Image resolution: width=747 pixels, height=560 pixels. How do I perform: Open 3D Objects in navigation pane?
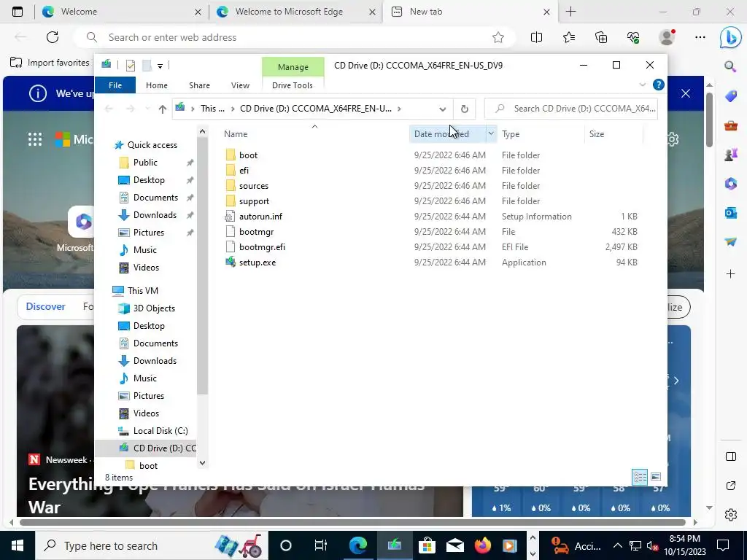(x=153, y=308)
